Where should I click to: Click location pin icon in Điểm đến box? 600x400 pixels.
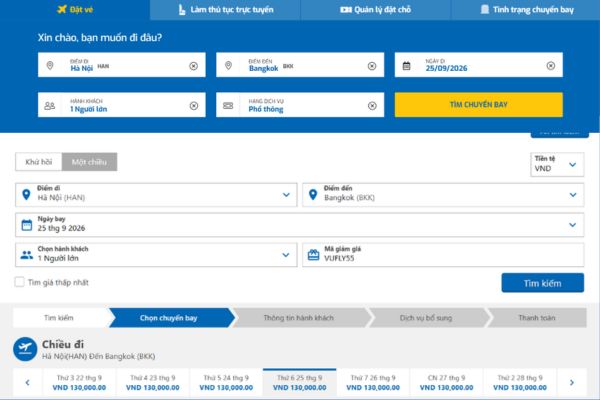coord(228,65)
